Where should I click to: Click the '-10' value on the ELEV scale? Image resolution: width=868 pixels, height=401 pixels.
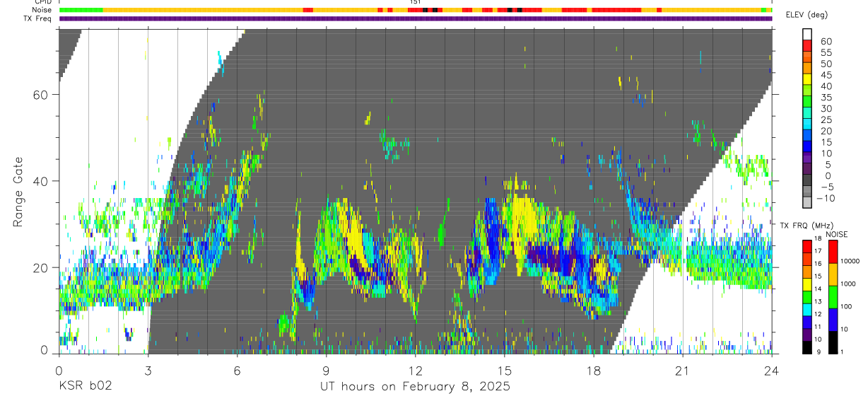[826, 198]
